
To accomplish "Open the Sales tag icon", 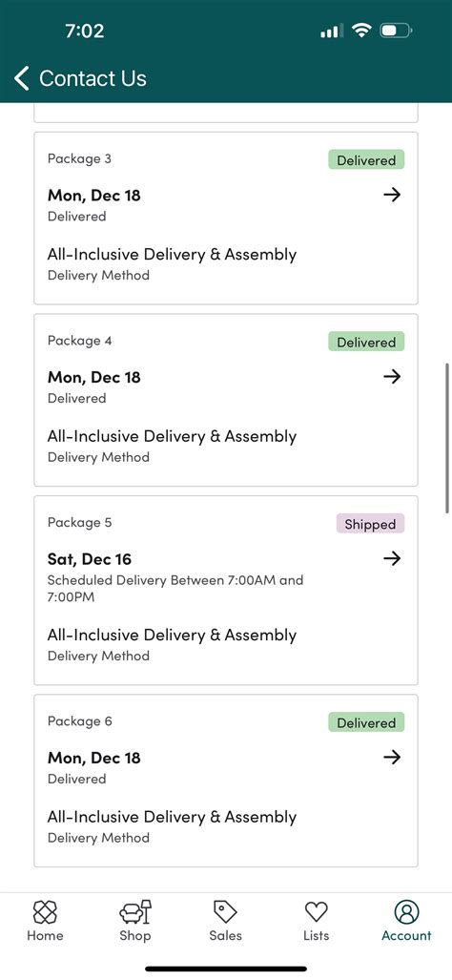I will point(225,912).
